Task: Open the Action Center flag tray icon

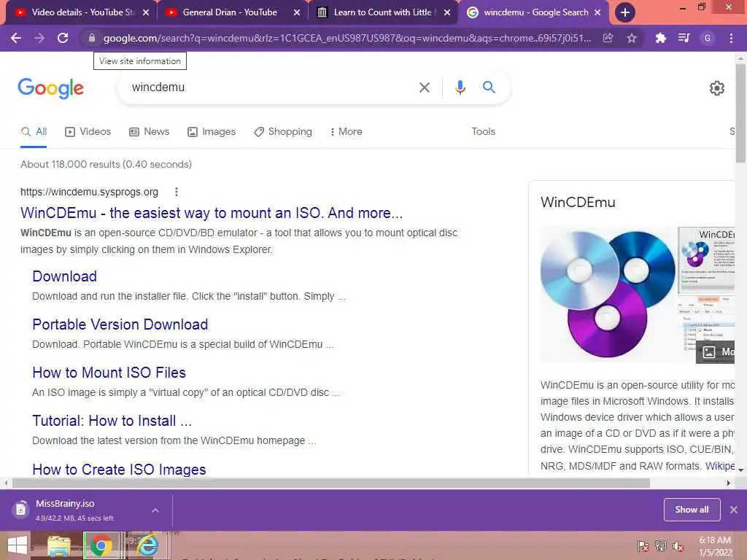Action: pos(643,546)
